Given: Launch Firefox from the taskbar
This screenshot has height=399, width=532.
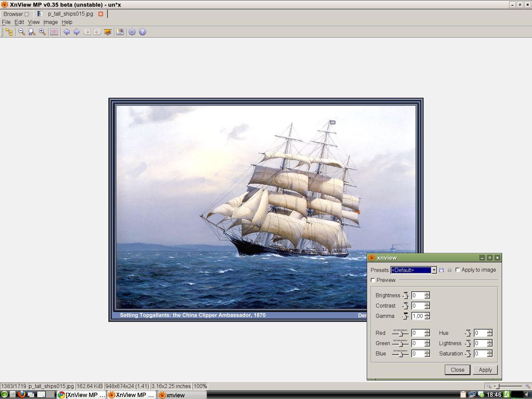Looking at the screenshot, I should point(22,394).
